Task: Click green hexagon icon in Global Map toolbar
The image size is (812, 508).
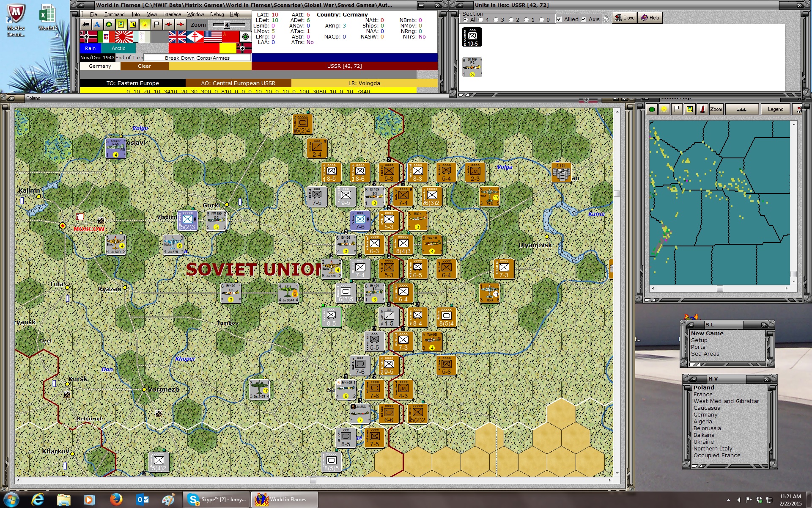Action: click(652, 109)
